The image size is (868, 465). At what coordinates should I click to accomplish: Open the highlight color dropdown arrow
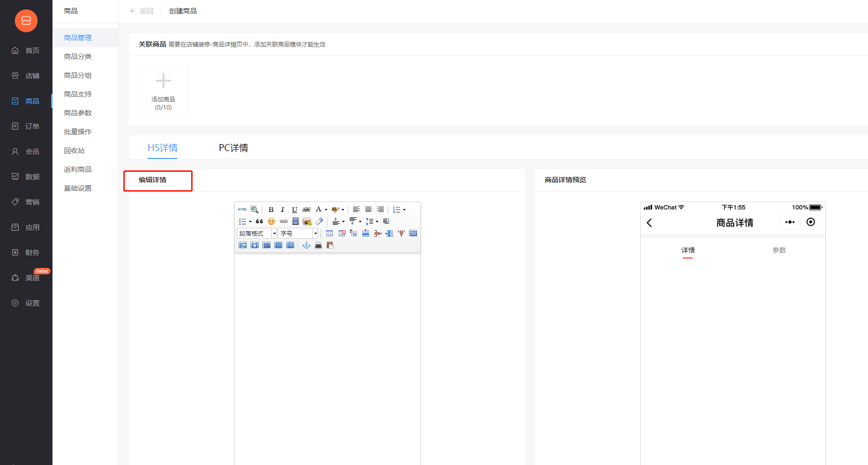pos(343,209)
